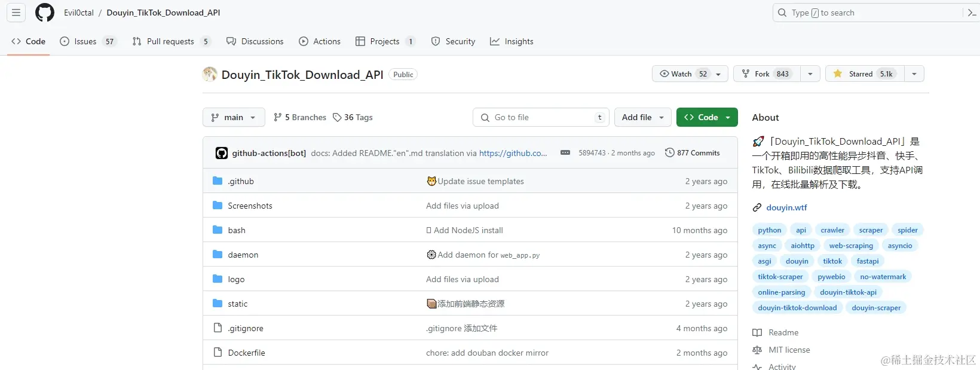The height and width of the screenshot is (370, 980).
Task: Switch to the Issues tab
Action: [88, 41]
